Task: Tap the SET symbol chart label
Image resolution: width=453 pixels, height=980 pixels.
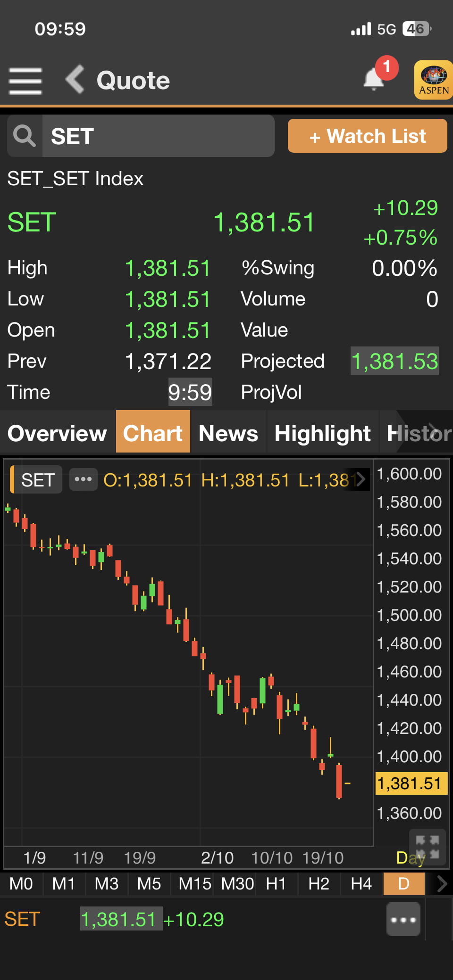Action: click(37, 480)
